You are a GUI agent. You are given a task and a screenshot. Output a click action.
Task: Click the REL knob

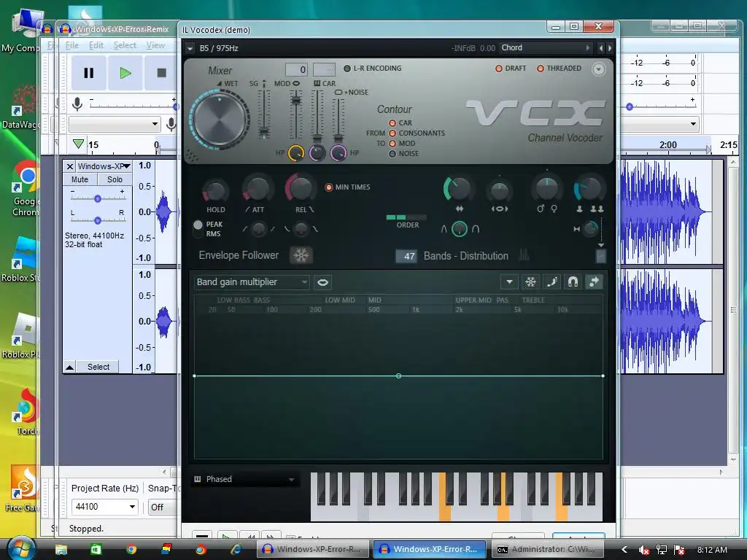(x=301, y=188)
